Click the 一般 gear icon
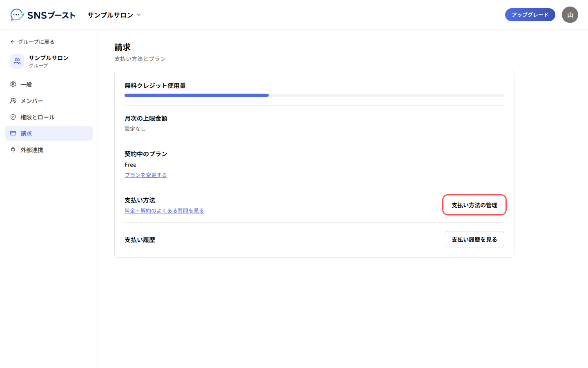Image resolution: width=588 pixels, height=368 pixels. [13, 84]
